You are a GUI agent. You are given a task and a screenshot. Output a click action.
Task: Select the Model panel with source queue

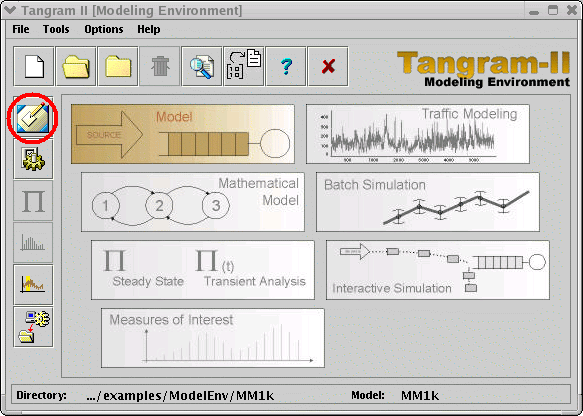point(183,134)
